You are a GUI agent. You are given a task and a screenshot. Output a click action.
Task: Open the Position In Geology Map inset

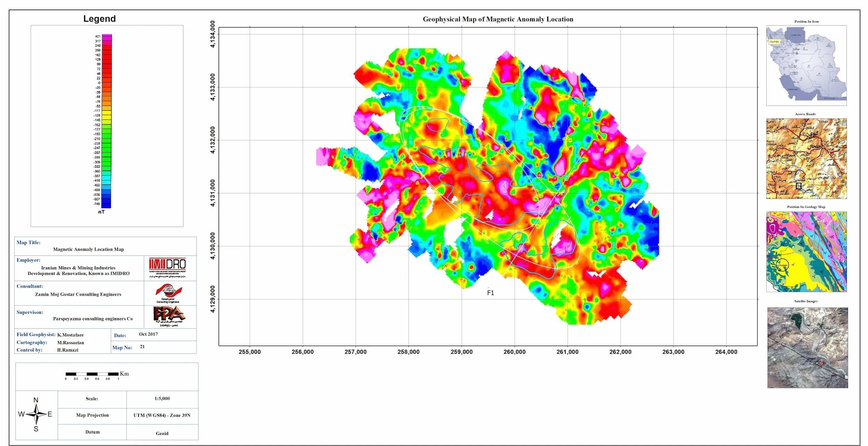pos(806,251)
